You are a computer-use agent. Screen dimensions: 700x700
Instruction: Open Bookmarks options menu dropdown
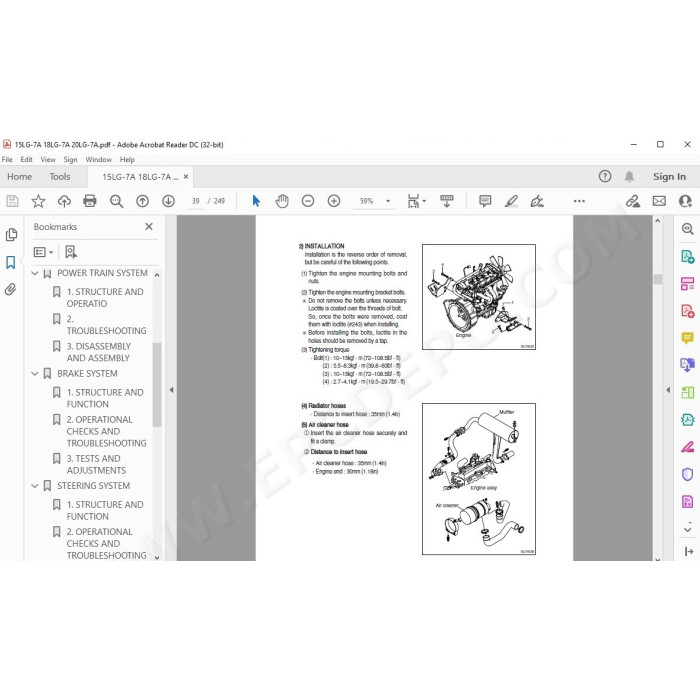coord(43,252)
